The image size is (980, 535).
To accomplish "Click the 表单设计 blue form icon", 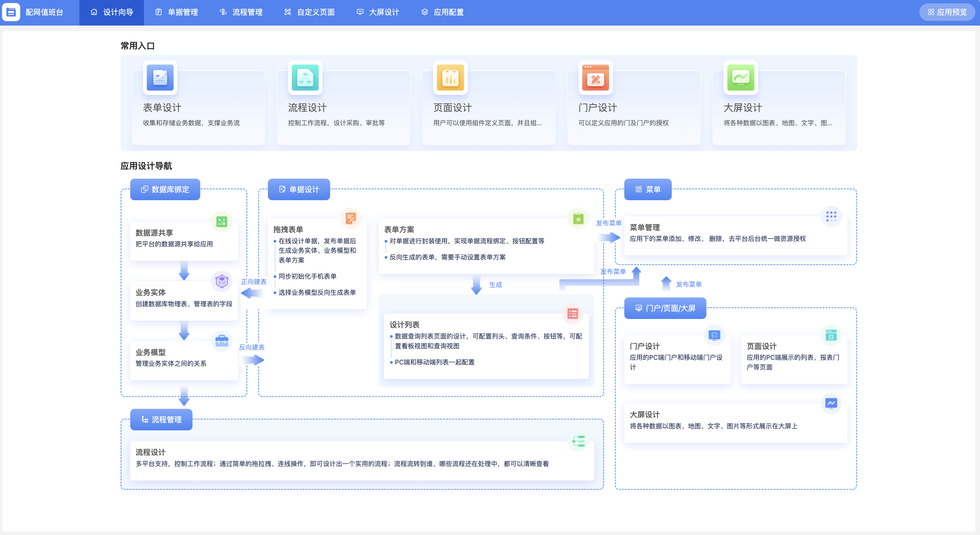I will pyautogui.click(x=160, y=78).
